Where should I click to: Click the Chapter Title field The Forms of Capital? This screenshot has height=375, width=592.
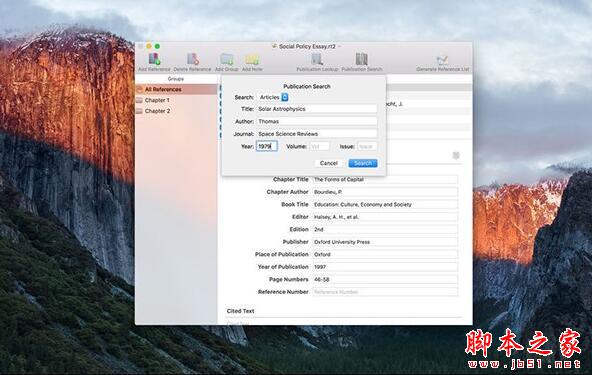coord(385,179)
